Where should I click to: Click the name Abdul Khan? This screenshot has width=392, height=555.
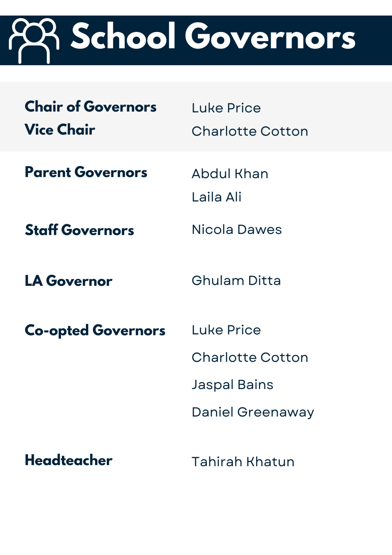230,174
